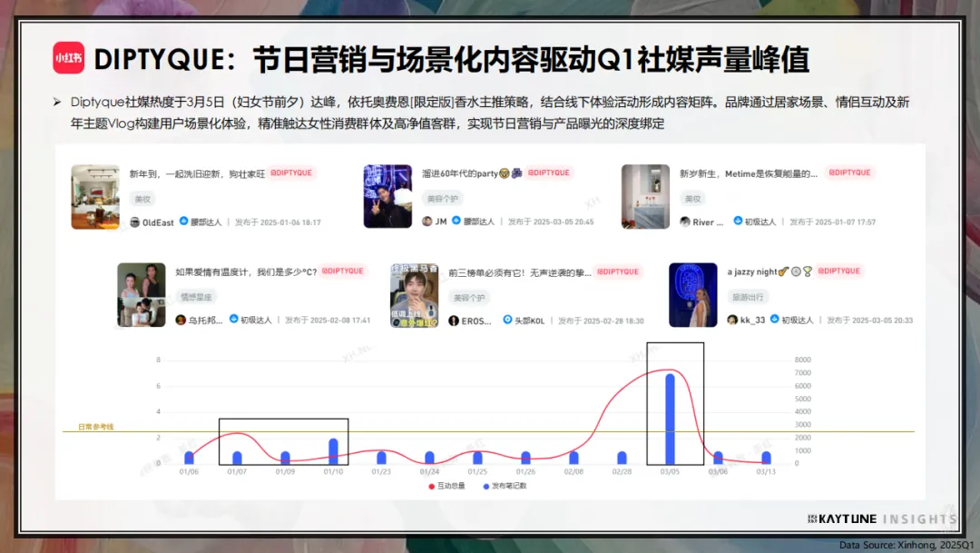Viewport: 980px width, 553px height.
Task: Click the blue badge beside 头部KOL
Action: tap(507, 320)
